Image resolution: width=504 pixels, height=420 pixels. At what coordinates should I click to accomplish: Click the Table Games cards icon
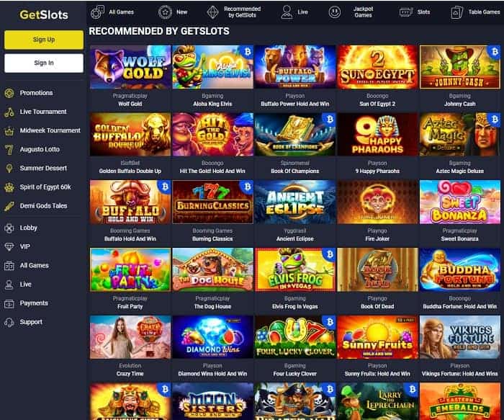pos(456,12)
